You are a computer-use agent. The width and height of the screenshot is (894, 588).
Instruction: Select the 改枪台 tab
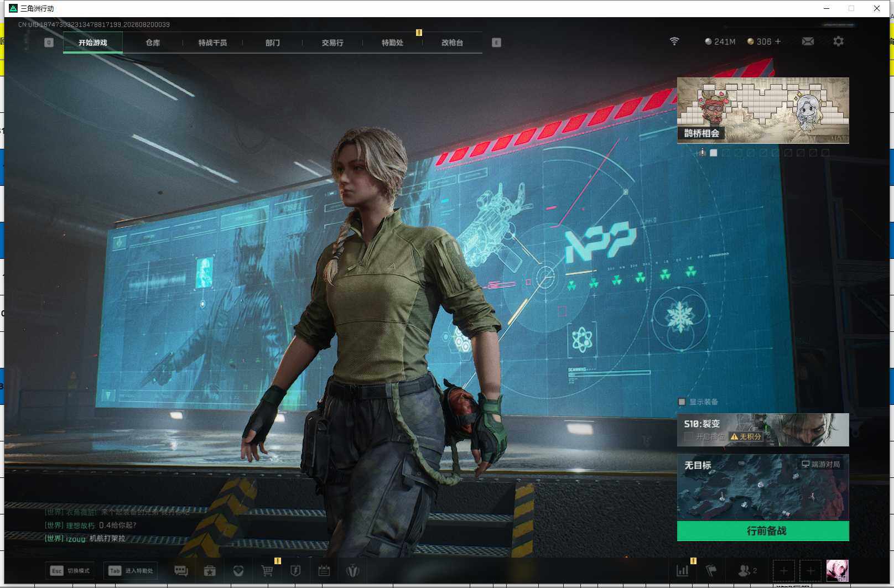point(452,43)
